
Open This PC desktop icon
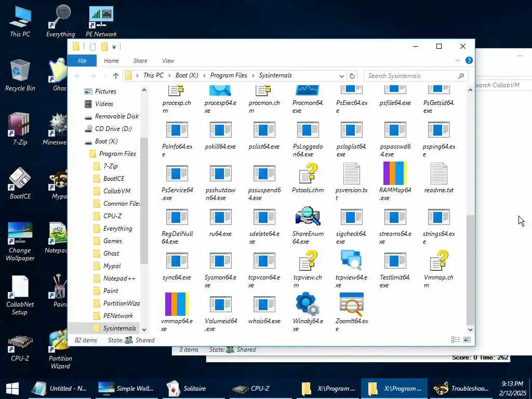(20, 17)
